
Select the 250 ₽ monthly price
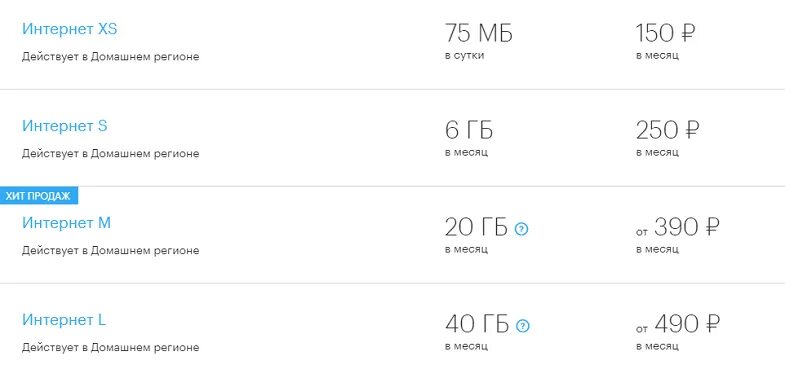click(667, 131)
